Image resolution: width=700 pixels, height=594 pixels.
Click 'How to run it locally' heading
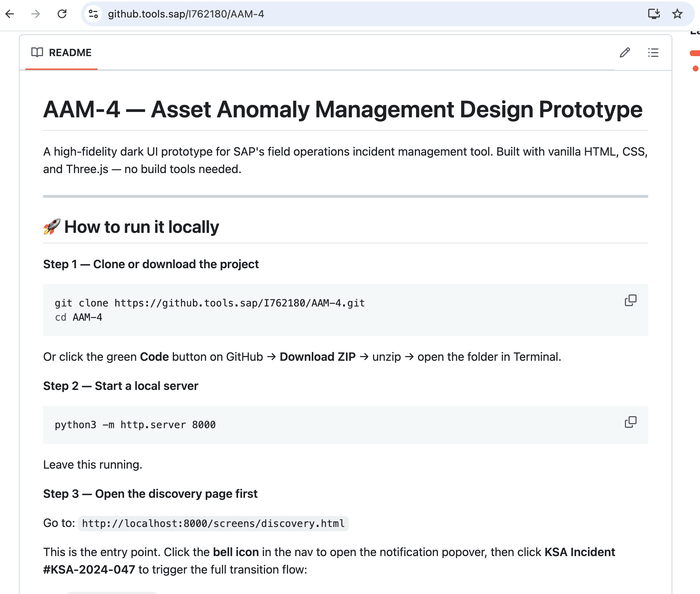pos(141,227)
